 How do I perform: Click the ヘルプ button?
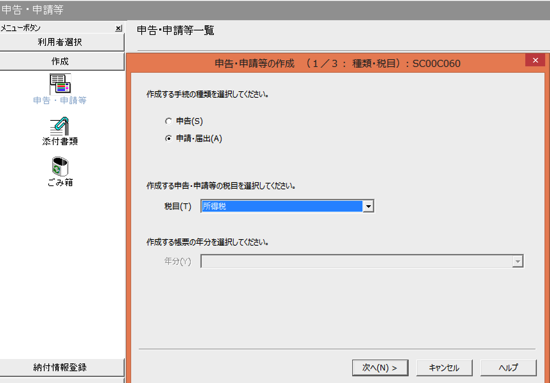coord(508,368)
